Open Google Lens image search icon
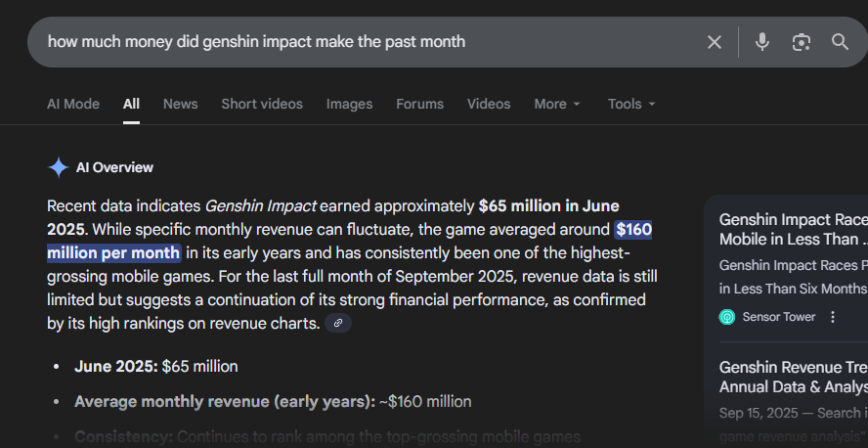Image resolution: width=868 pixels, height=448 pixels. (x=802, y=42)
